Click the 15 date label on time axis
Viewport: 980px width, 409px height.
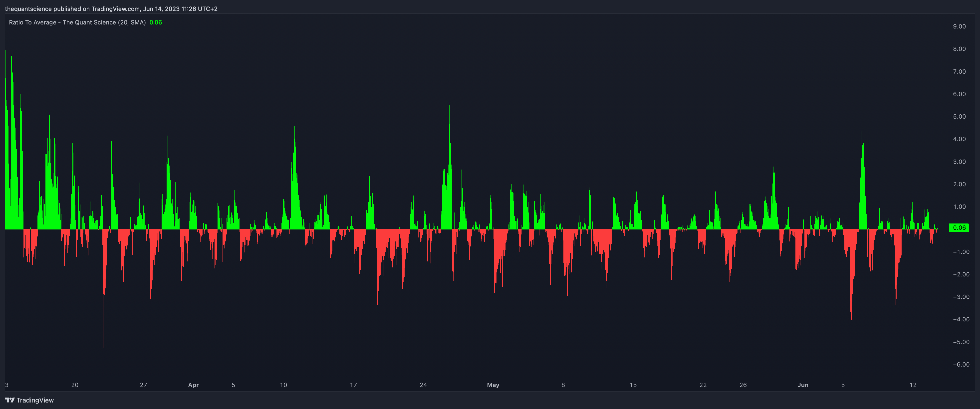633,385
